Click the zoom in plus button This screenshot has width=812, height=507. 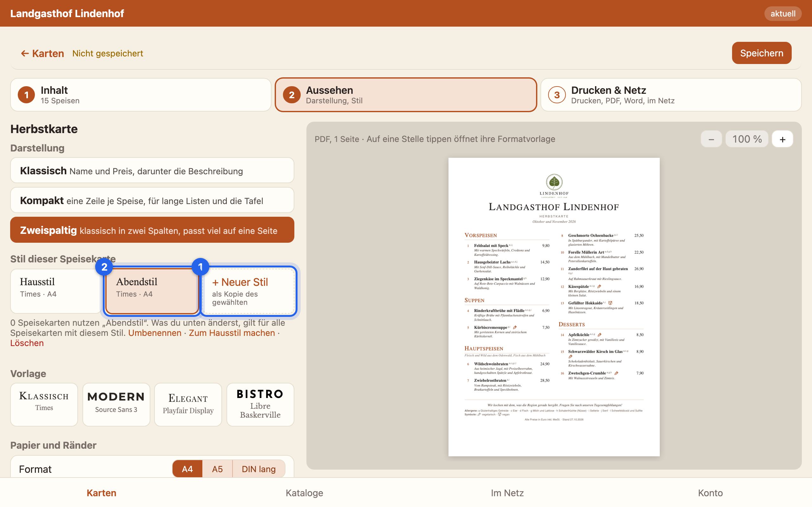782,139
